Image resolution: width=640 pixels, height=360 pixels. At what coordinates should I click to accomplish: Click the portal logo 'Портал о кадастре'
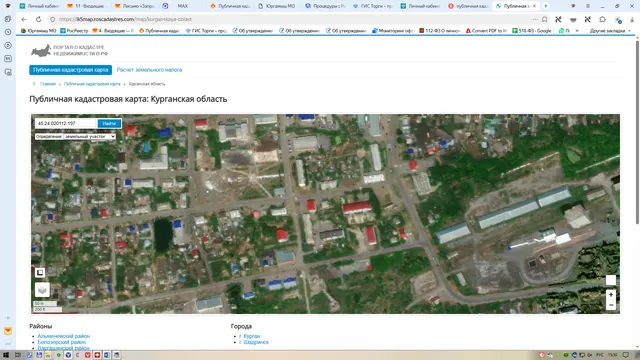(x=69, y=50)
